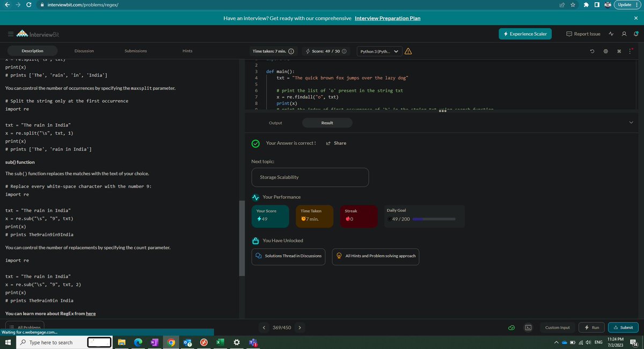The height and width of the screenshot is (349, 644).
Task: Switch to the Hints tab
Action: click(187, 51)
